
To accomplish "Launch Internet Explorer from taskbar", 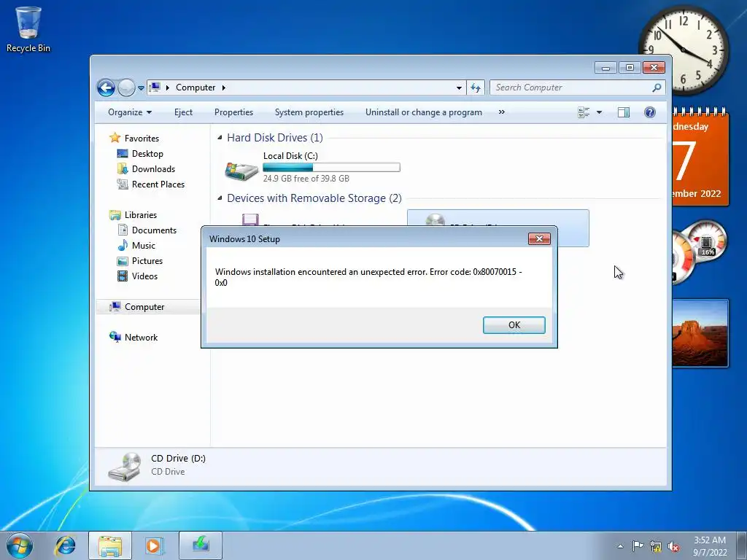I will (65, 545).
